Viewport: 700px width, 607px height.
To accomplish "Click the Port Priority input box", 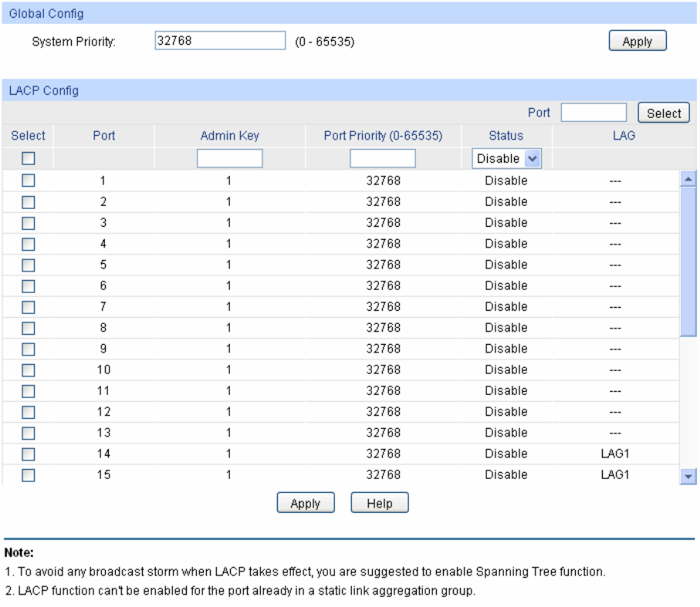I will 382,159.
